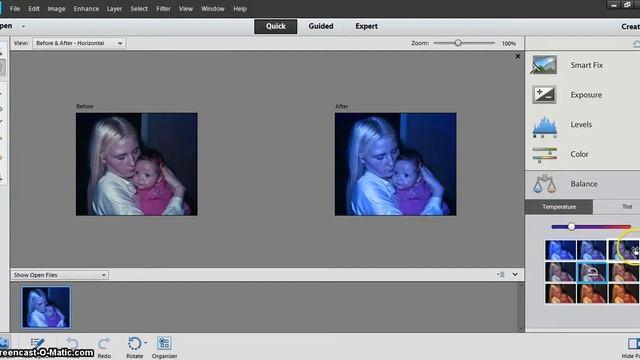Open the File menu
The height and width of the screenshot is (360, 640).
[15, 9]
